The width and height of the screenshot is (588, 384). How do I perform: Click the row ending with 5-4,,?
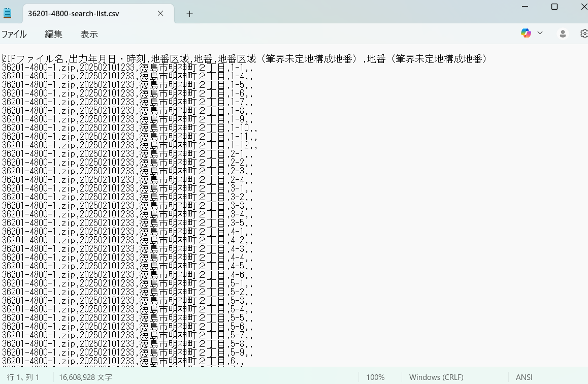(x=127, y=309)
